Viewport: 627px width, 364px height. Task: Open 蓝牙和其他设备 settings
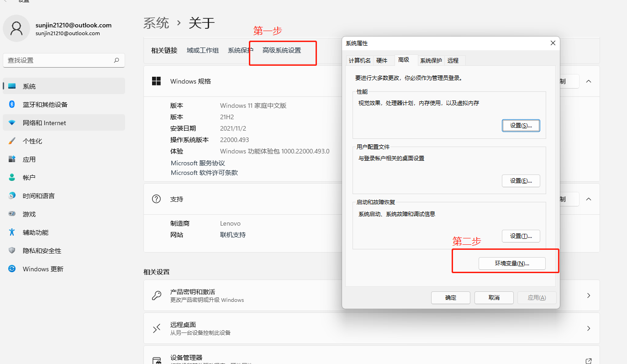click(64, 104)
